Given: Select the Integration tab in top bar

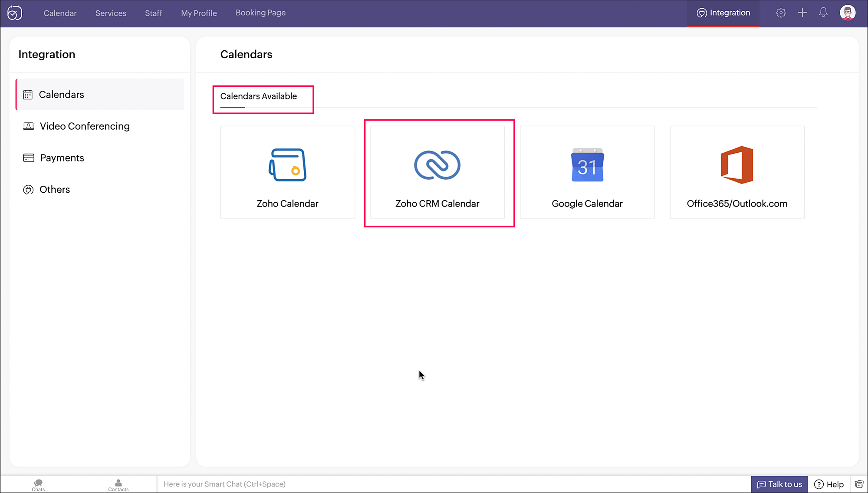Looking at the screenshot, I should coord(723,13).
